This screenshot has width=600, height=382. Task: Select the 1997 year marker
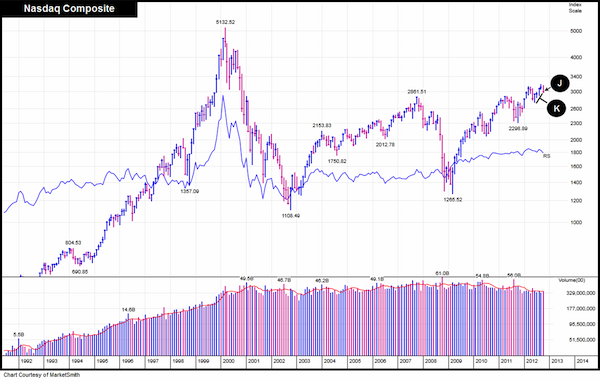point(153,361)
